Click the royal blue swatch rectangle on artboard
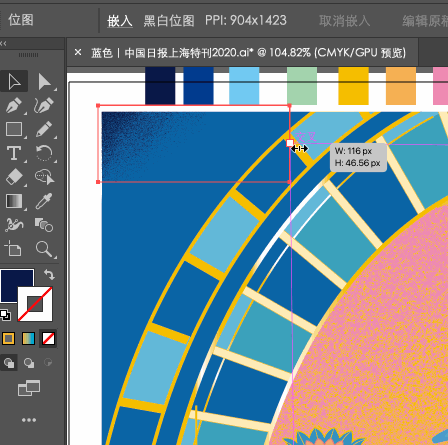The height and width of the screenshot is (445, 448). pyautogui.click(x=198, y=86)
